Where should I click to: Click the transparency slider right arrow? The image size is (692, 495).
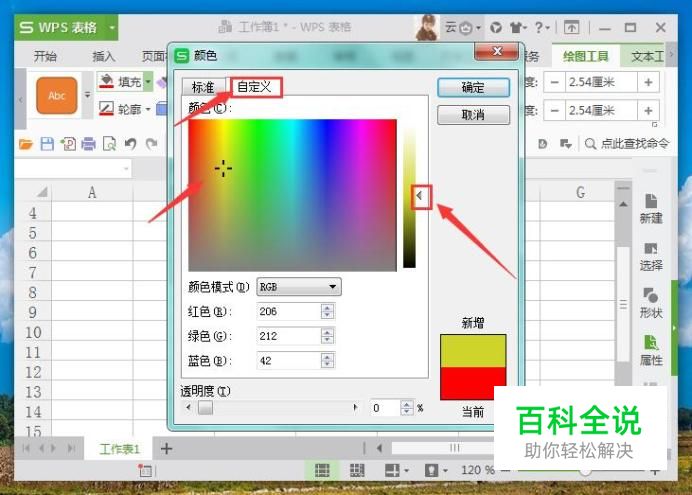point(355,407)
